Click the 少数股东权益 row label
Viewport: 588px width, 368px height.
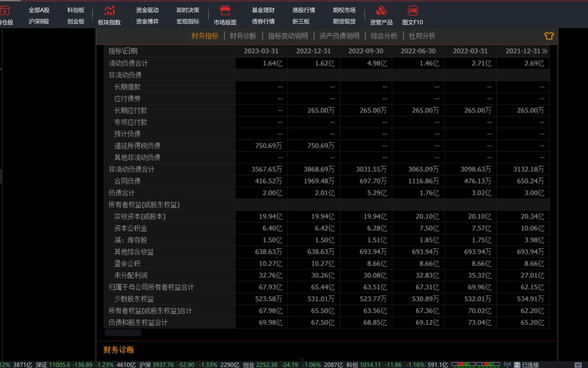[134, 299]
